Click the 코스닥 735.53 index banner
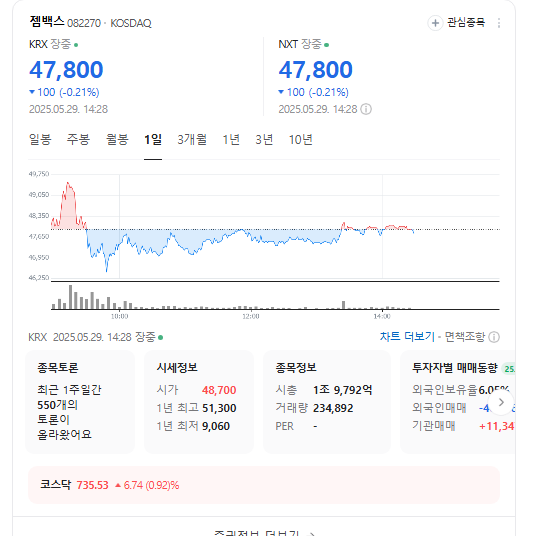536x536 pixels. tap(264, 485)
